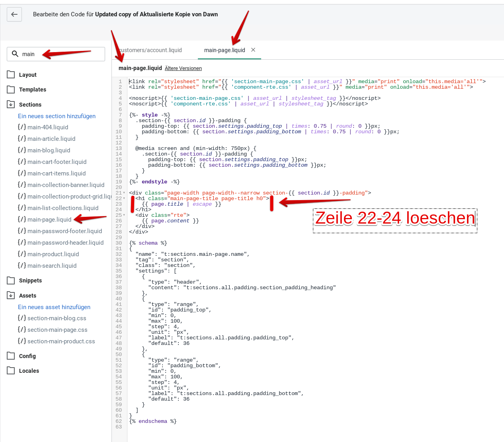Switch to customers/account.liquid tab
Screen dimensions: 504x442
click(150, 50)
